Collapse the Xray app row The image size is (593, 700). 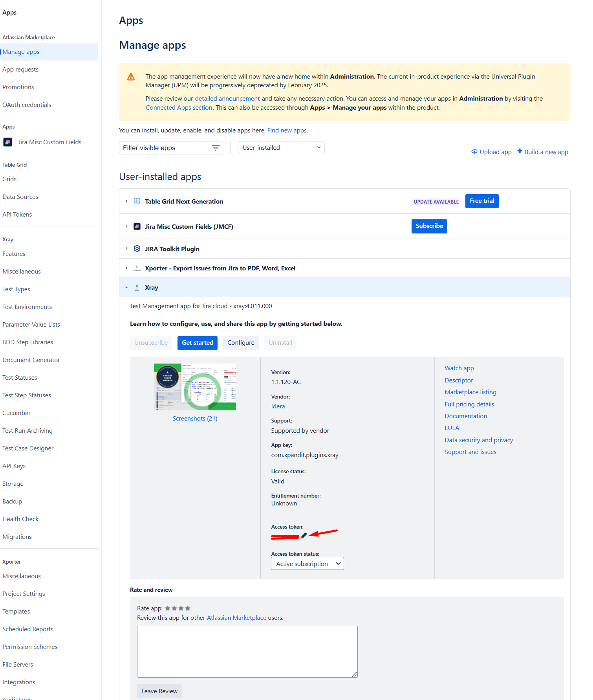(126, 287)
